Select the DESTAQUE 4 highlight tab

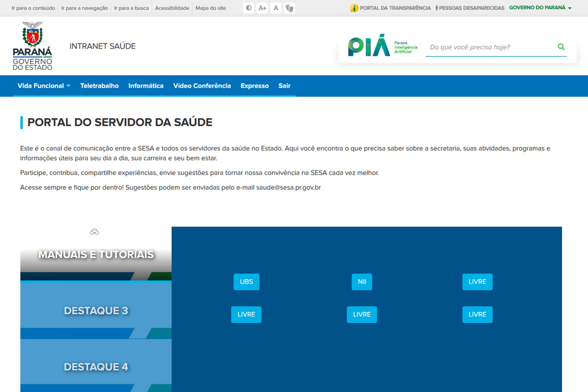pyautogui.click(x=96, y=366)
